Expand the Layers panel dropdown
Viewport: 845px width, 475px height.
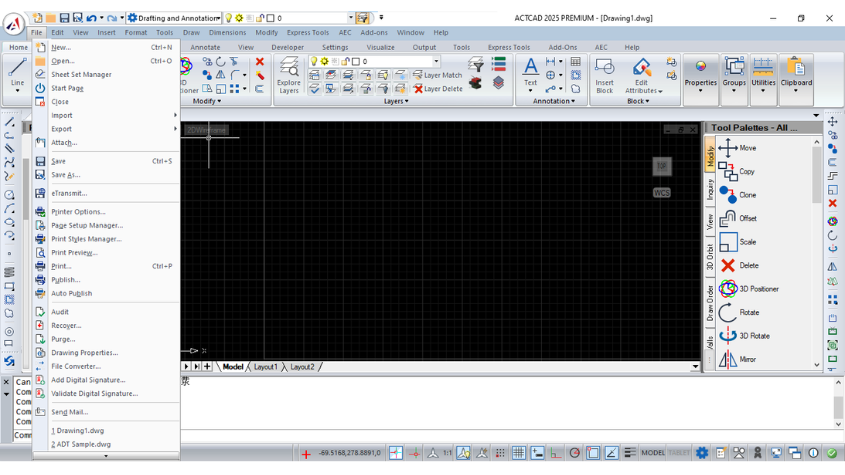point(396,101)
